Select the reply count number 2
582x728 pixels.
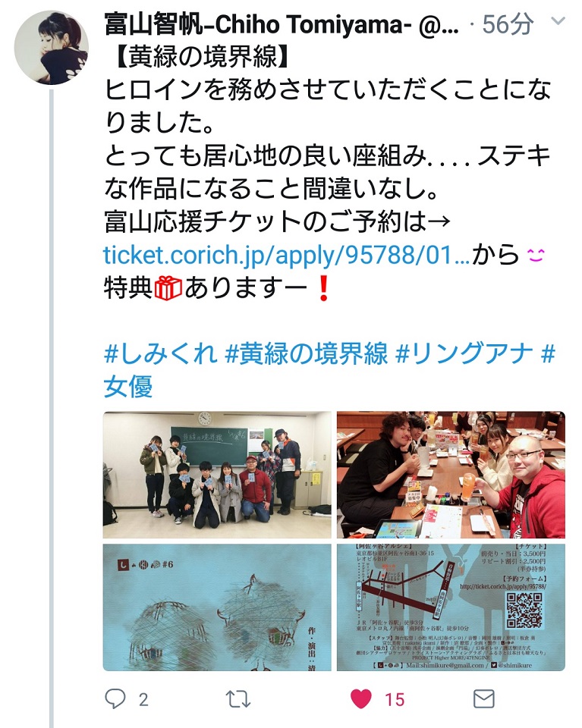coord(143,699)
